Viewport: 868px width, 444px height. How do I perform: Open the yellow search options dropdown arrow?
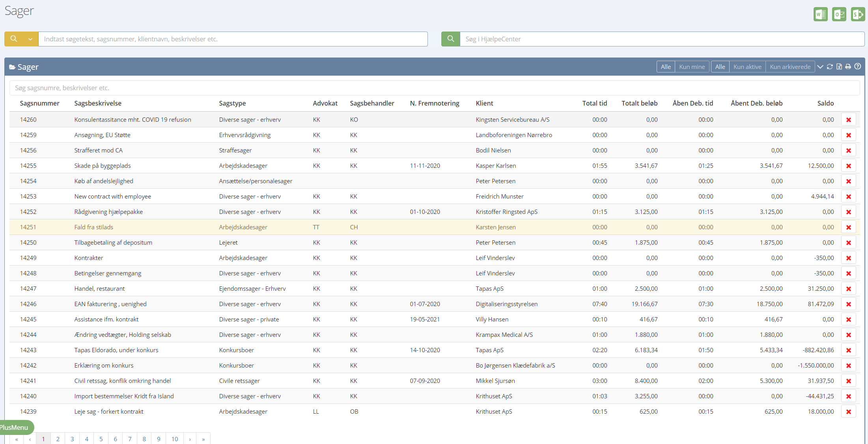[30, 39]
